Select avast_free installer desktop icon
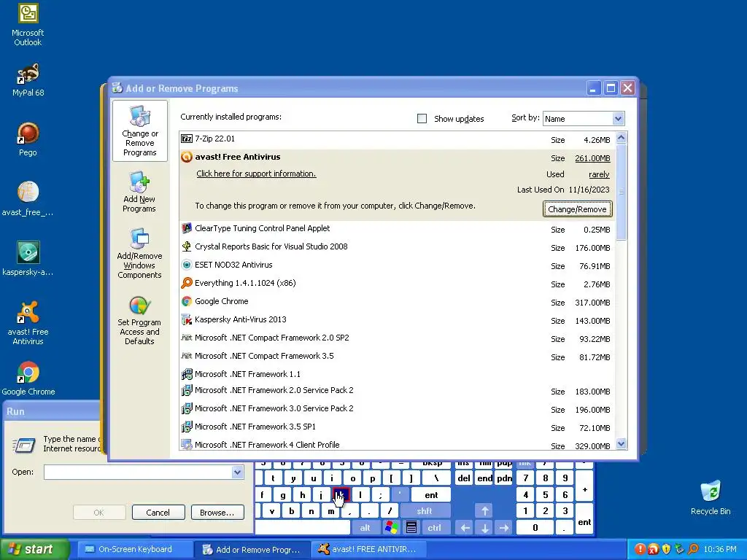 pyautogui.click(x=28, y=198)
